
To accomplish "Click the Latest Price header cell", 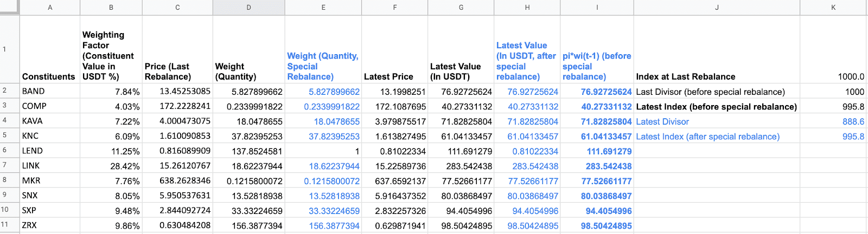I will tap(388, 77).
